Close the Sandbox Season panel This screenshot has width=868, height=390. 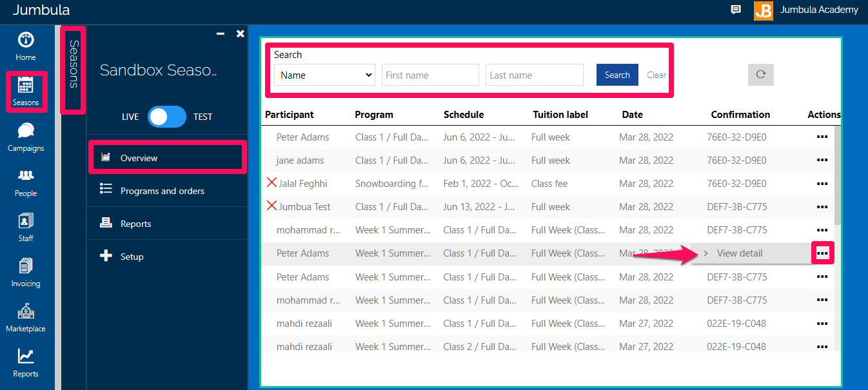(241, 34)
